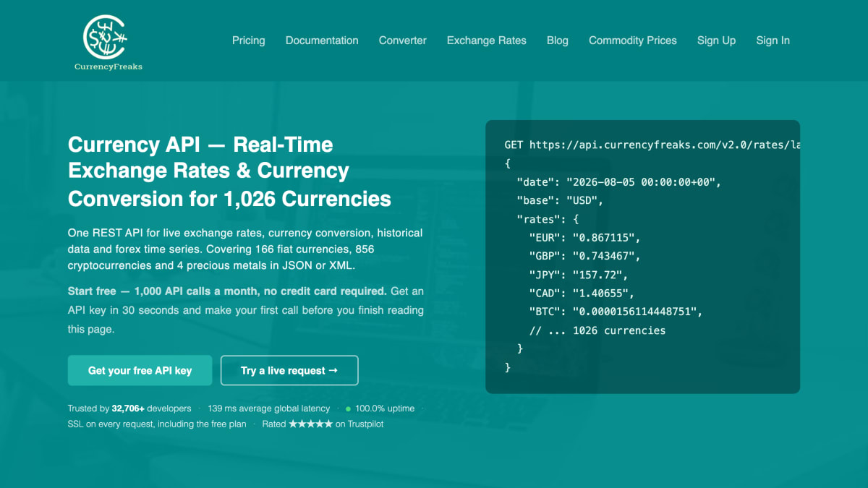The image size is (868, 488).
Task: View Exchange Rates page
Action: pyautogui.click(x=487, y=40)
